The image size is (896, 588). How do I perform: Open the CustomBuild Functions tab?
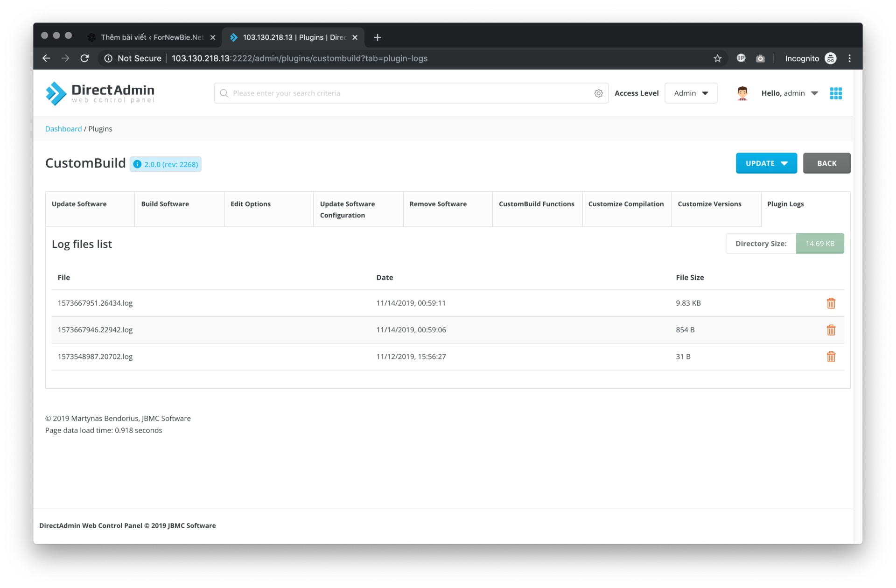tap(537, 209)
